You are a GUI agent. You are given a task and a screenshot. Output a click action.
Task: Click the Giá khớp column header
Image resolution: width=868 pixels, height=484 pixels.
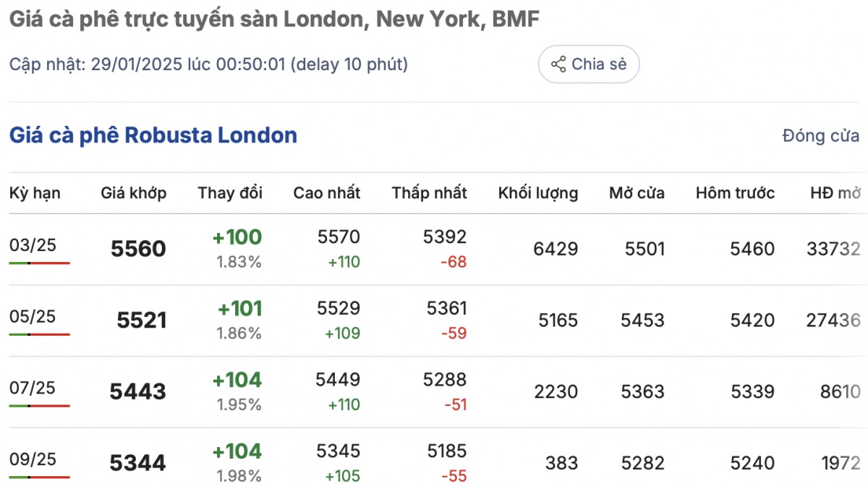click(x=133, y=193)
